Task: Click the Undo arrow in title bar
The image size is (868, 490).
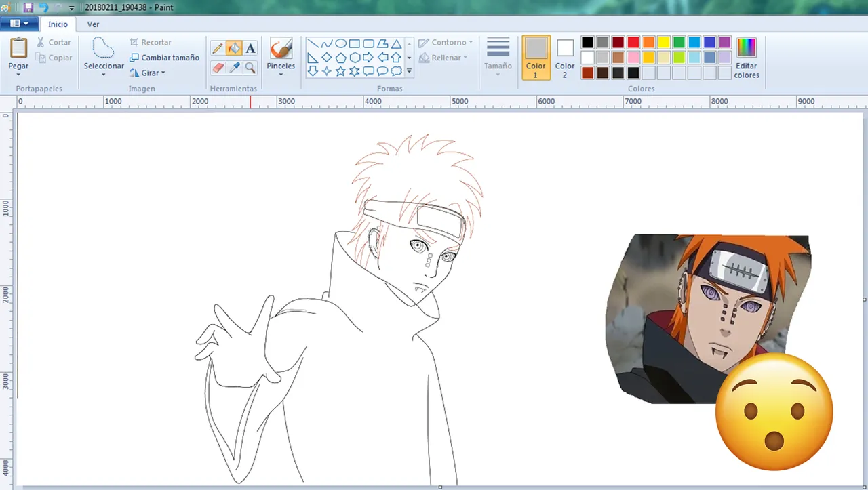Action: click(x=44, y=7)
